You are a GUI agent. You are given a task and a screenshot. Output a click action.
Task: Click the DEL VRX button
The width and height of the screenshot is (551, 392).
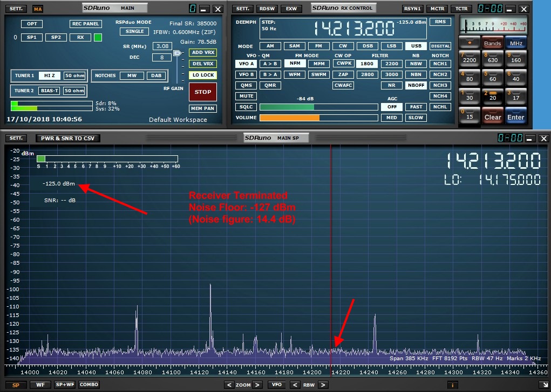(203, 64)
